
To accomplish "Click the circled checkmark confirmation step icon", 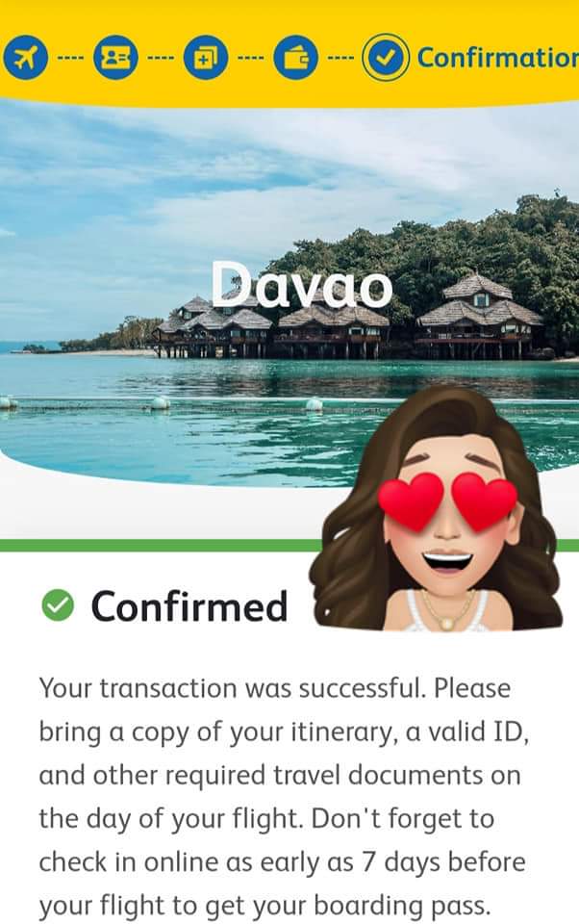I will click(386, 58).
